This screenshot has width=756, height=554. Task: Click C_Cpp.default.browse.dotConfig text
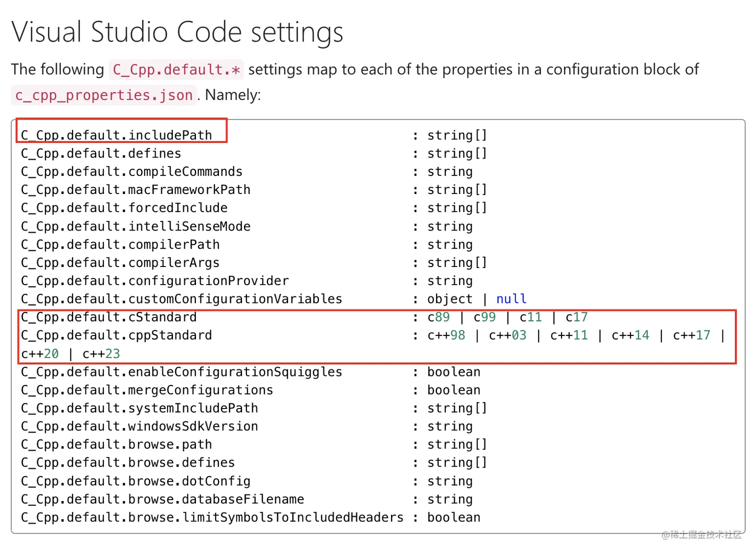(x=135, y=481)
